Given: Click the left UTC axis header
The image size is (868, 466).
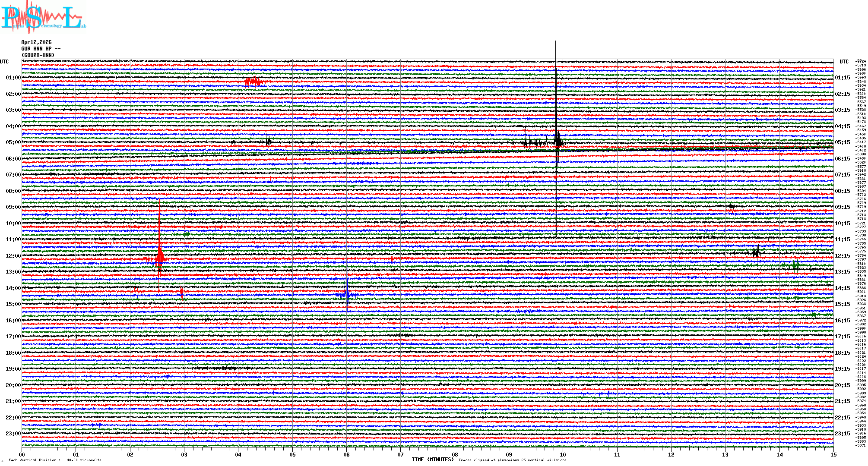Looking at the screenshot, I should [x=4, y=62].
